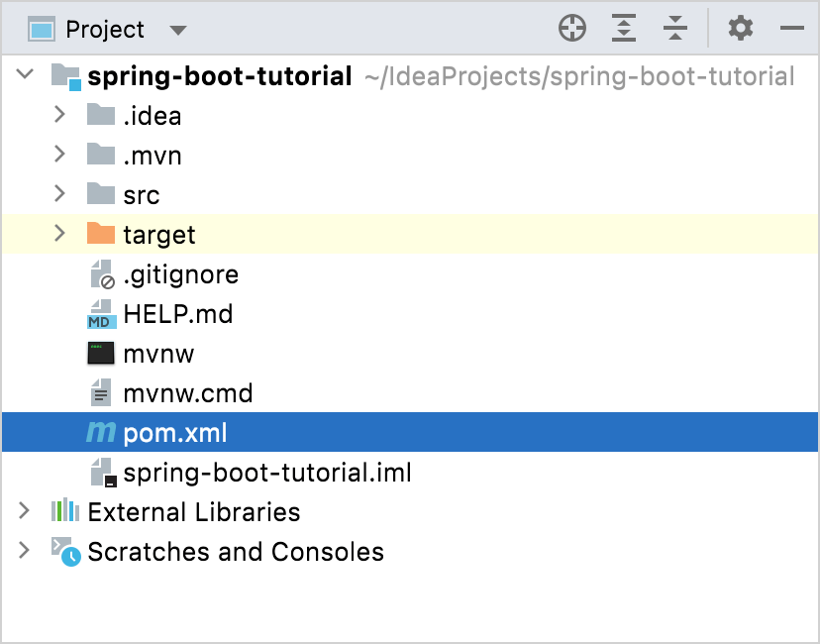This screenshot has height=644, width=820.
Task: Select the mvnw.cmd file
Action: pos(188,392)
